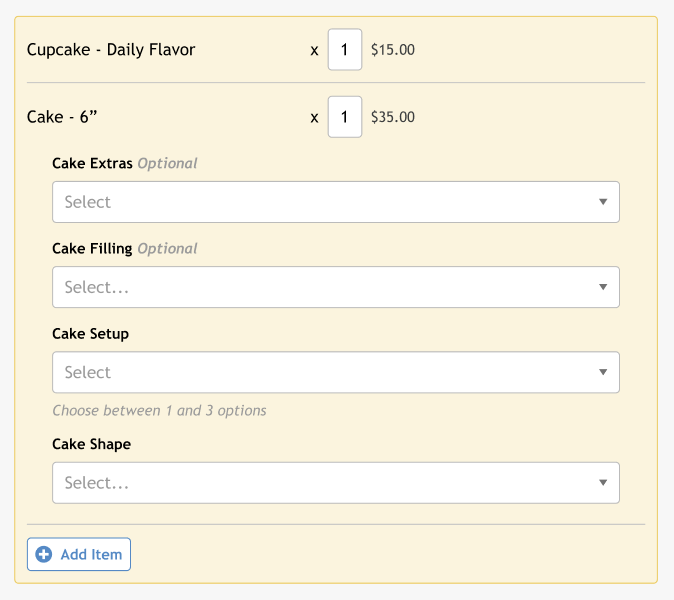Click the Cupcake - Daily Flavor item name
This screenshot has width=674, height=600.
(111, 50)
